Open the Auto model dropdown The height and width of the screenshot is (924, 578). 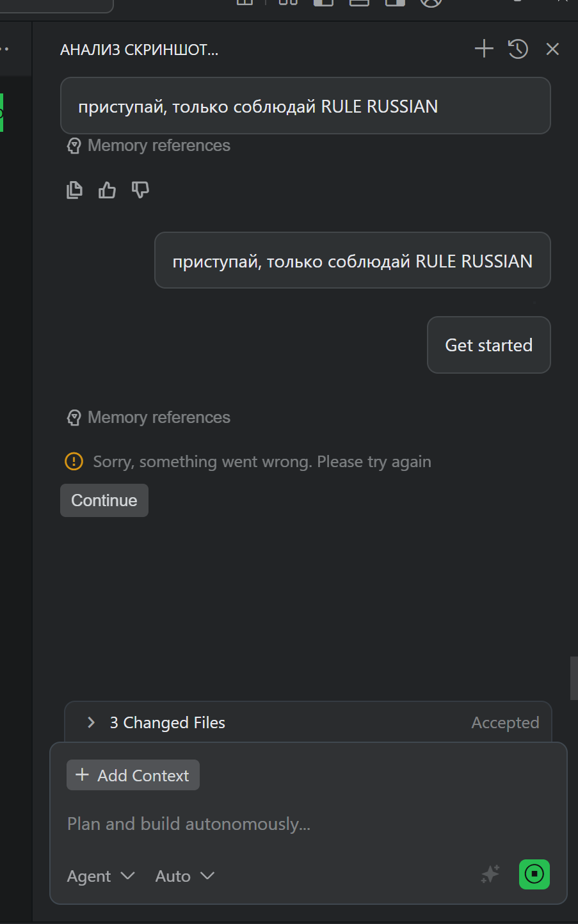[x=184, y=876]
